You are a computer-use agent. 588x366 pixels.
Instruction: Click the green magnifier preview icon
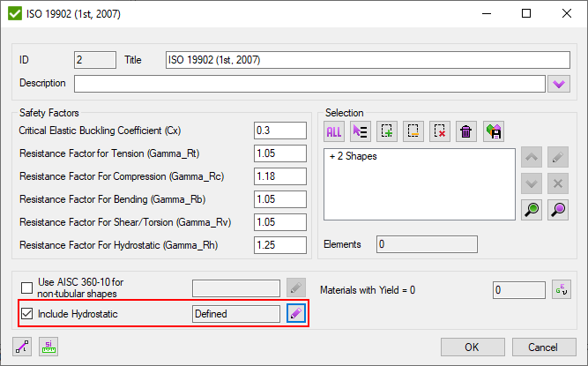pos(532,210)
